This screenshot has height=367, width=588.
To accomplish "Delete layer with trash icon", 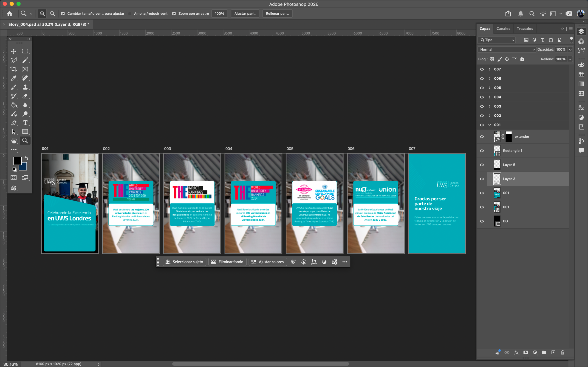I will [563, 353].
